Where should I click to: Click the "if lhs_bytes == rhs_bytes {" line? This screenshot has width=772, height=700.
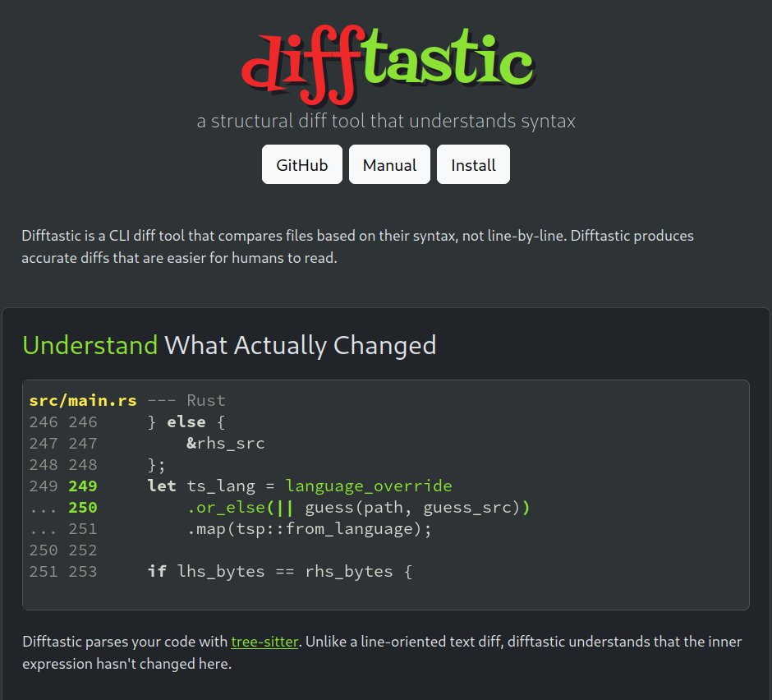[x=279, y=571]
